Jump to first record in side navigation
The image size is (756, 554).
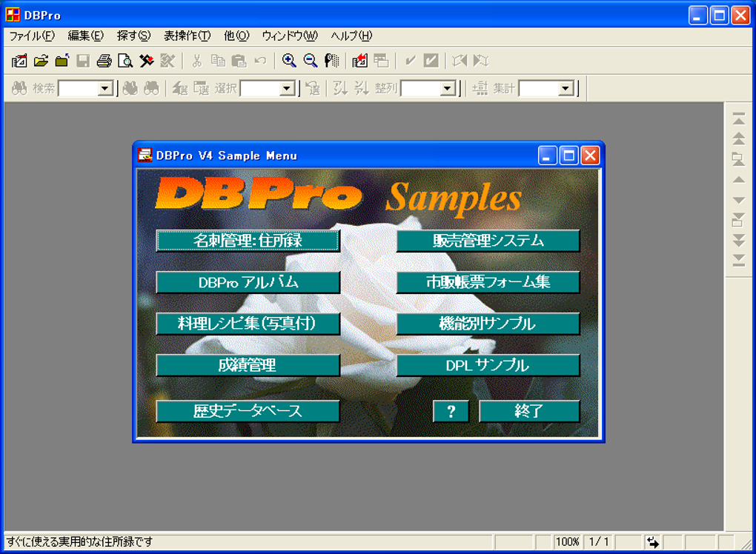pos(739,119)
